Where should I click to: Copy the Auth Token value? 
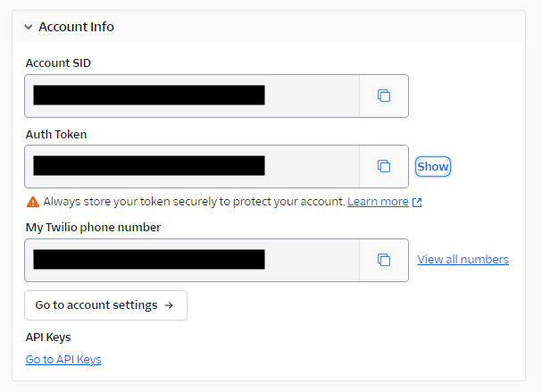(x=384, y=166)
